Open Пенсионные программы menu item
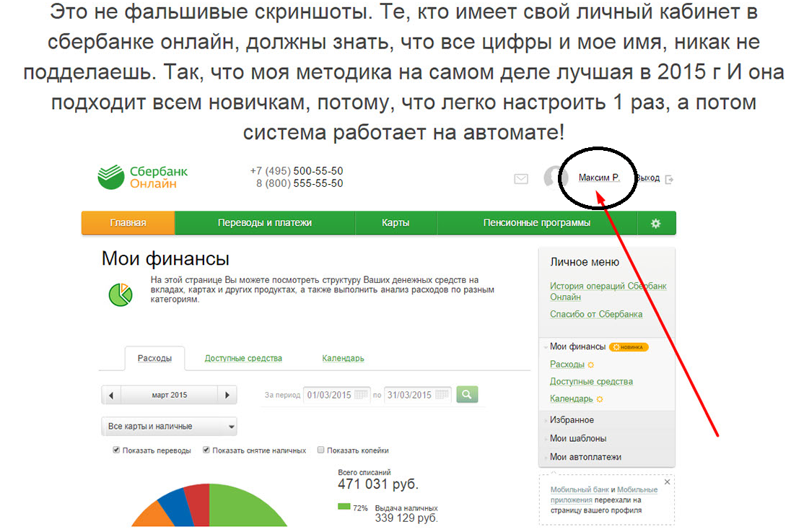The height and width of the screenshot is (532, 791). click(537, 223)
